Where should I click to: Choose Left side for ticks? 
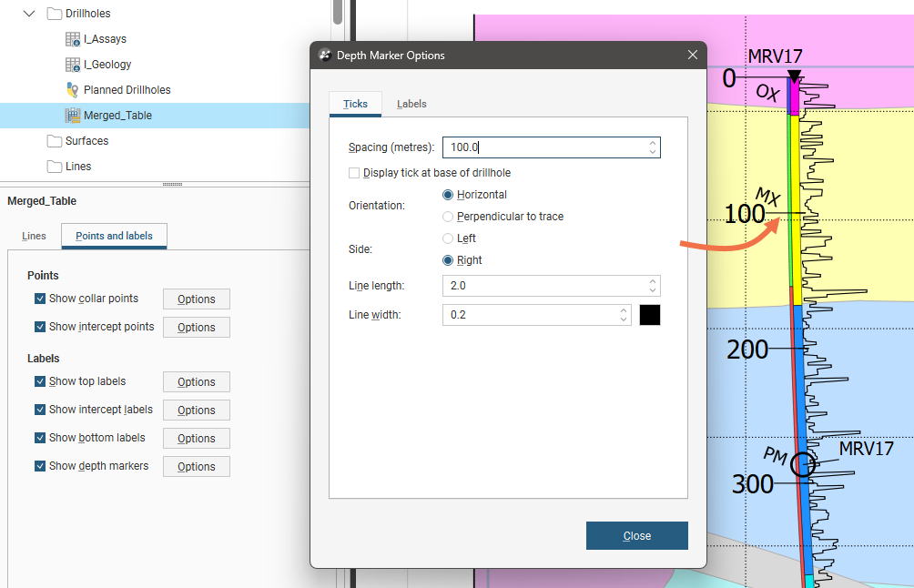(448, 238)
